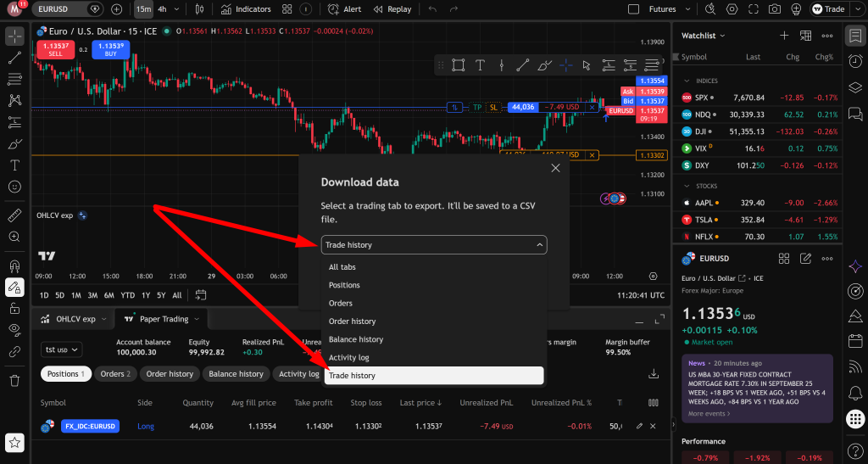Open chart settings gear icon
This screenshot has width=868, height=464.
732,9
